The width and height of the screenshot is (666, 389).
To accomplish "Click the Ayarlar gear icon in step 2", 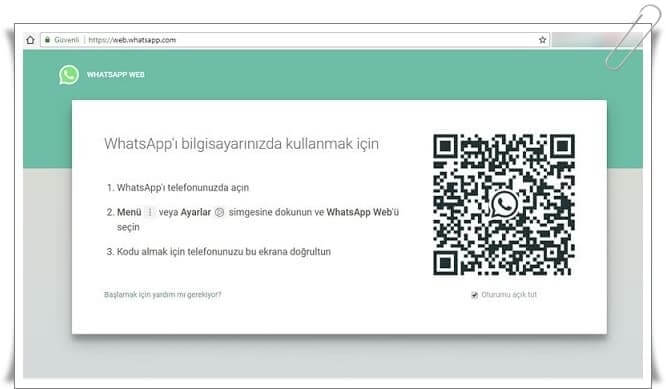I will (219, 212).
